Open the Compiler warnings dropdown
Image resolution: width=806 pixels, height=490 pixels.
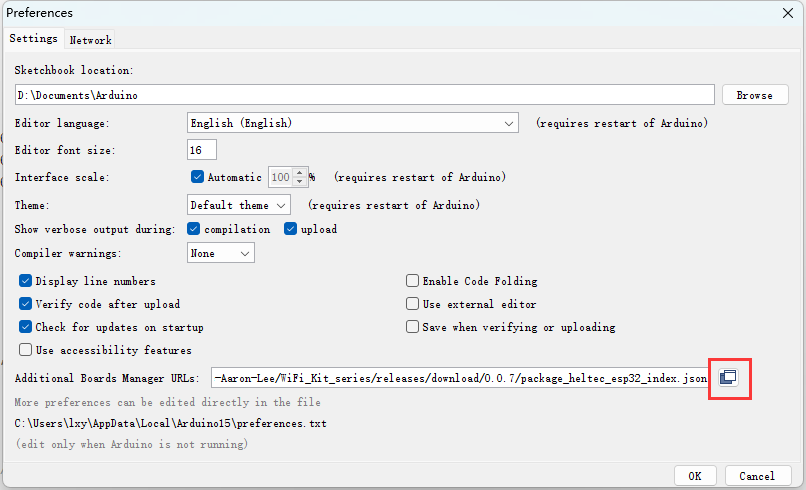pos(221,254)
